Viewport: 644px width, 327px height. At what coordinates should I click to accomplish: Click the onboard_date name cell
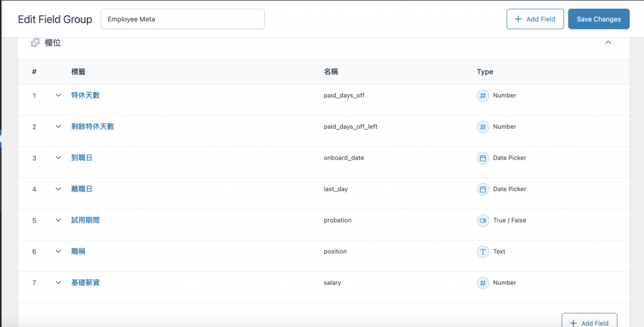pyautogui.click(x=344, y=158)
